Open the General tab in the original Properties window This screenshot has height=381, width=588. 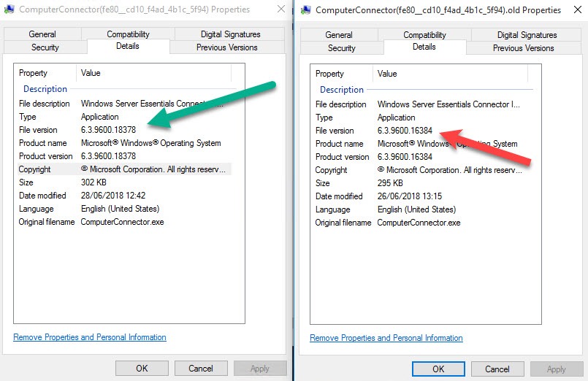[x=42, y=34]
